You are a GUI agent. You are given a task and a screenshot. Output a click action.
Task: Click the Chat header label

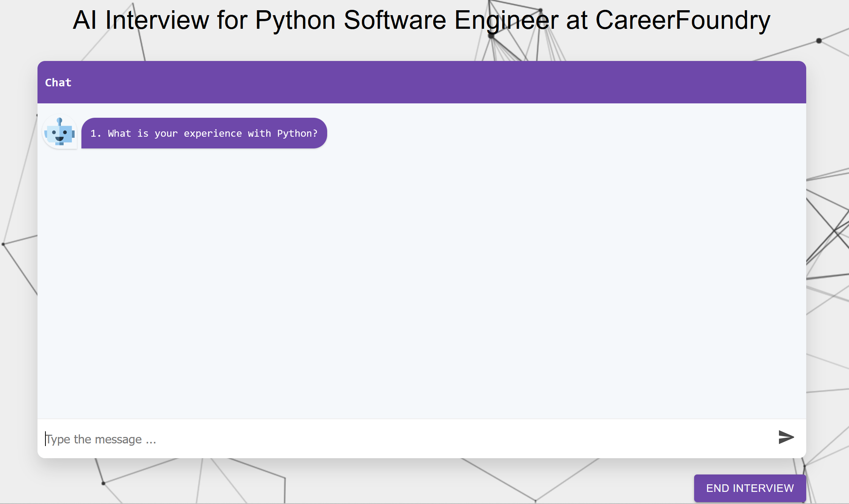58,83
